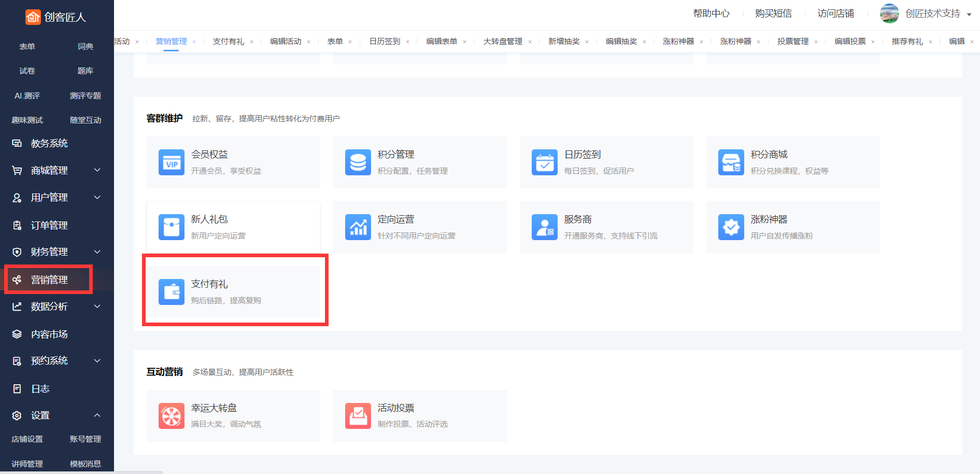
Task: Open the 积分管理 database icon
Action: click(x=358, y=163)
